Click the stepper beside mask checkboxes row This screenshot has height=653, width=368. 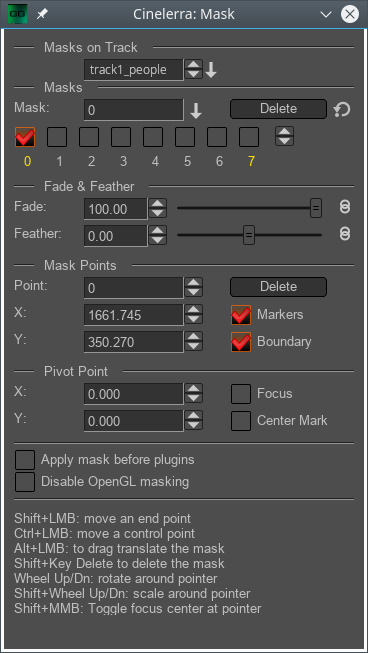284,136
